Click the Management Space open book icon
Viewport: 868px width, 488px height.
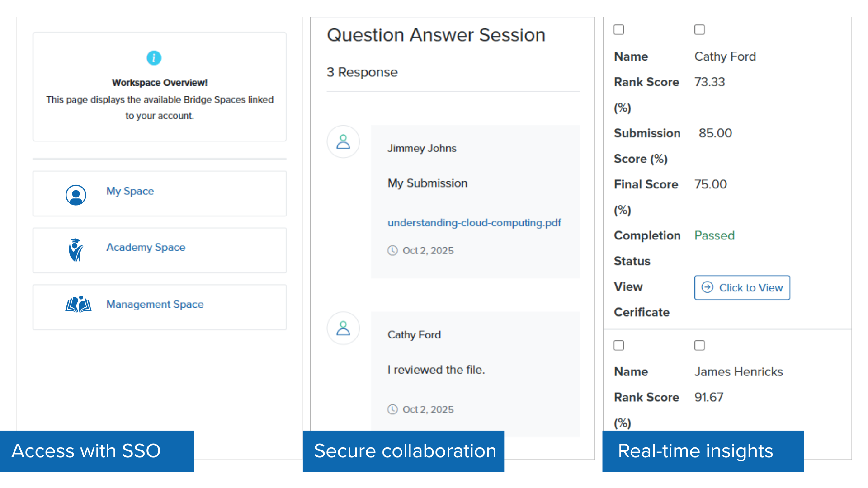78,305
